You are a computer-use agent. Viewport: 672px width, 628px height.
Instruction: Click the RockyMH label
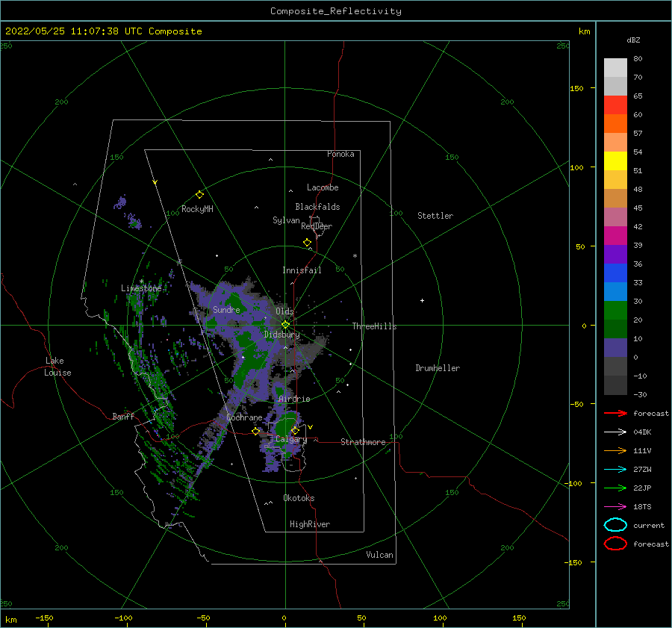tap(197, 209)
